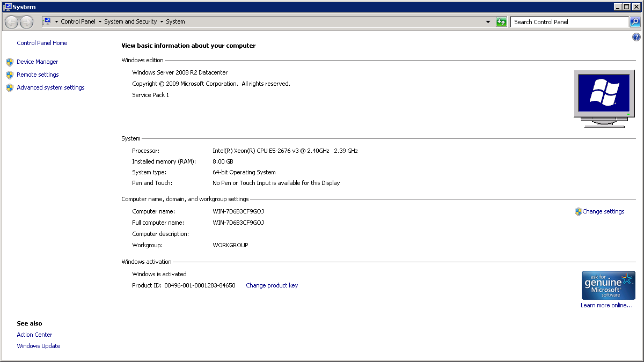Screen dimensions: 644x362
Task: Click the green refresh button
Action: 501,22
